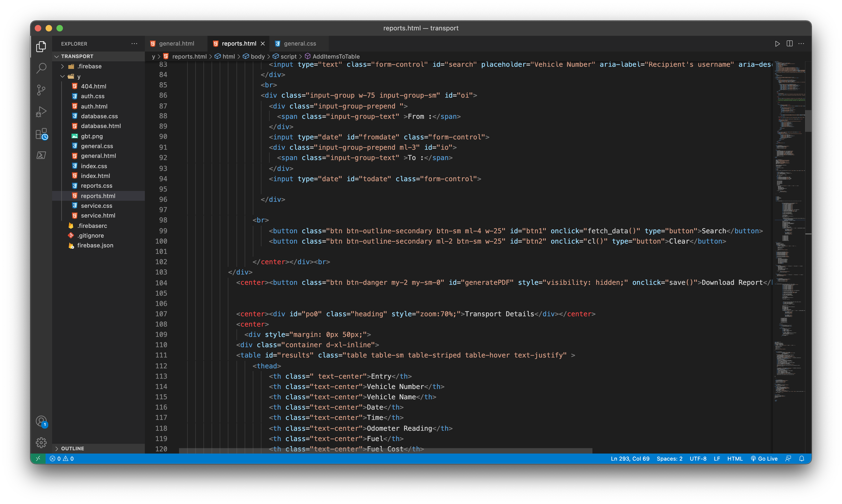Open index.css in explorer
This screenshot has height=504, width=842.
(98, 166)
